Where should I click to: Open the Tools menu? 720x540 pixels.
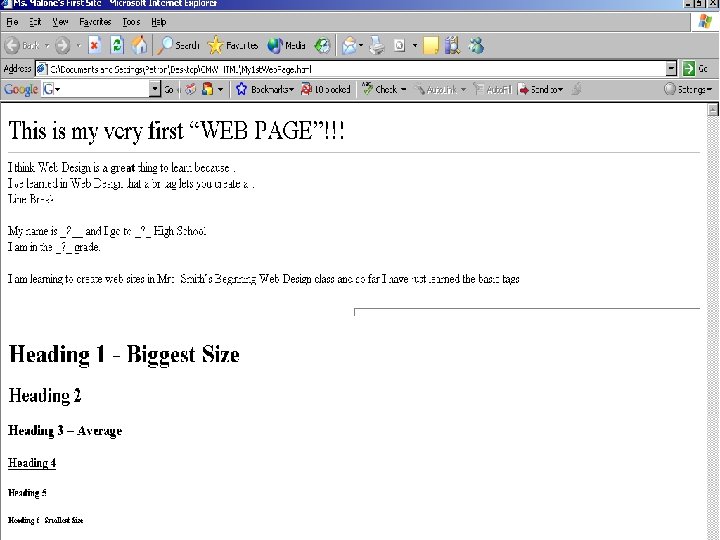(x=131, y=22)
